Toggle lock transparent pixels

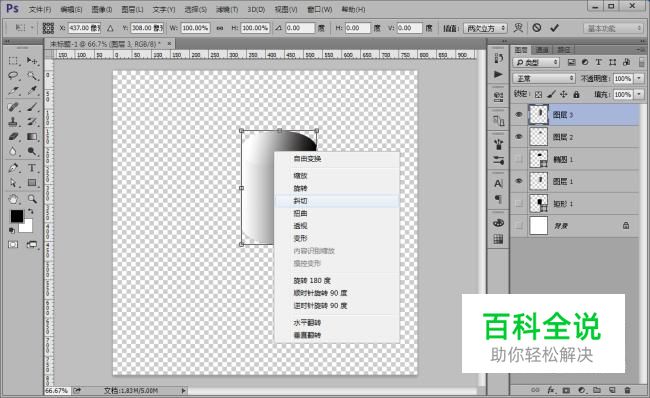(x=538, y=95)
